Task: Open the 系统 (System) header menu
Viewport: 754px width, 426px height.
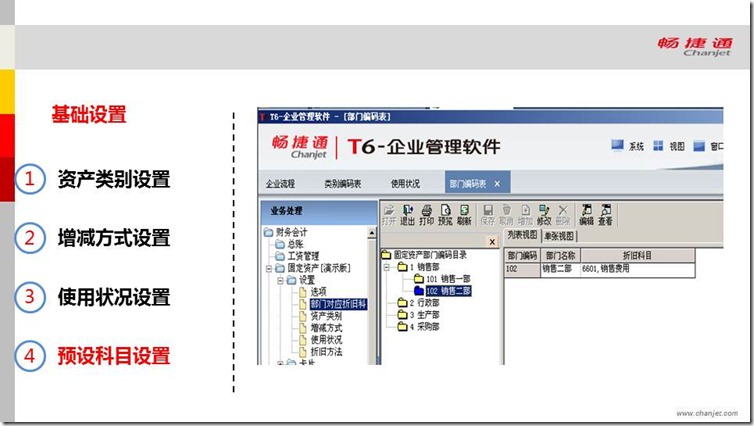Action: (628, 146)
